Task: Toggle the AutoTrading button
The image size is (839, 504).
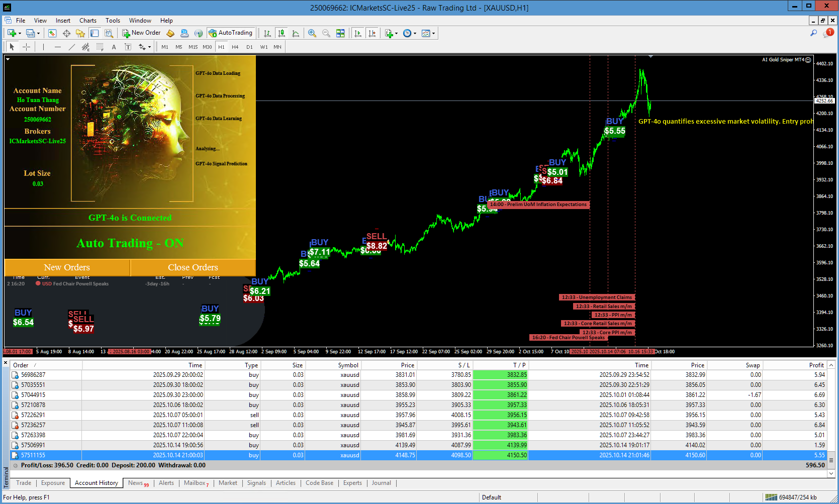Action: pos(230,33)
